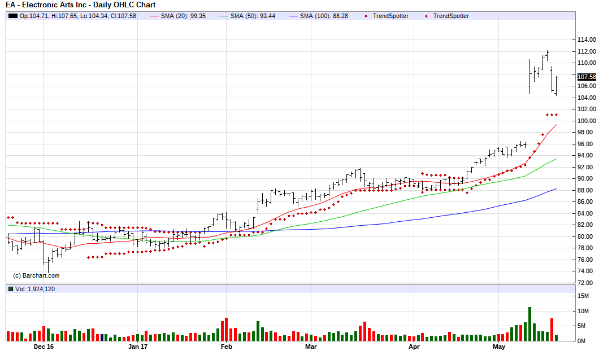The width and height of the screenshot is (599, 364).
Task: Click the '110.00' price axis label
Action: 587,63
